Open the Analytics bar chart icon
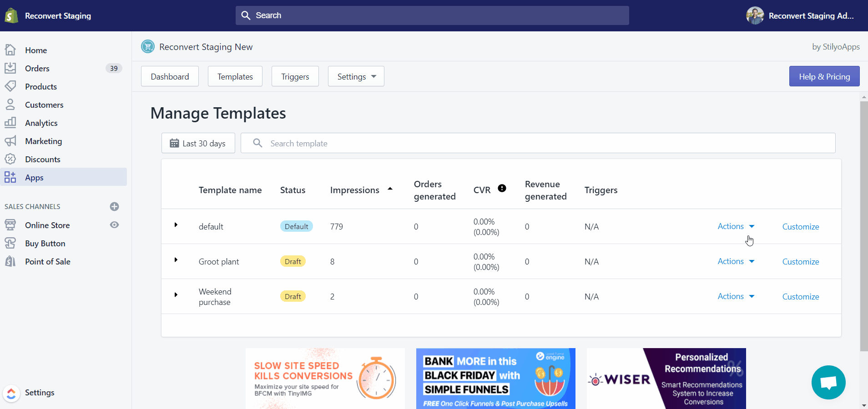The image size is (868, 409). 10,123
